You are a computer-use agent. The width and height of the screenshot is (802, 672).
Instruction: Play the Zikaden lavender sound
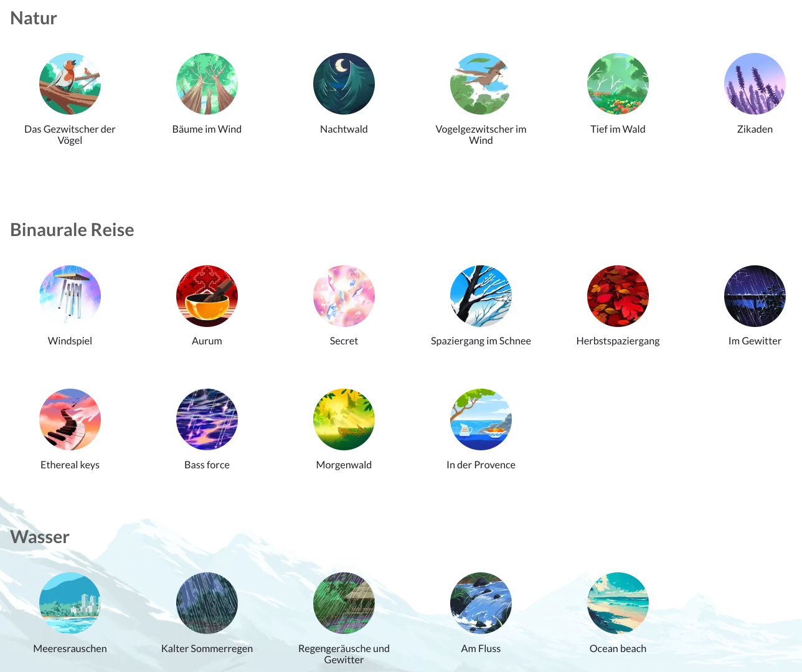coord(755,83)
